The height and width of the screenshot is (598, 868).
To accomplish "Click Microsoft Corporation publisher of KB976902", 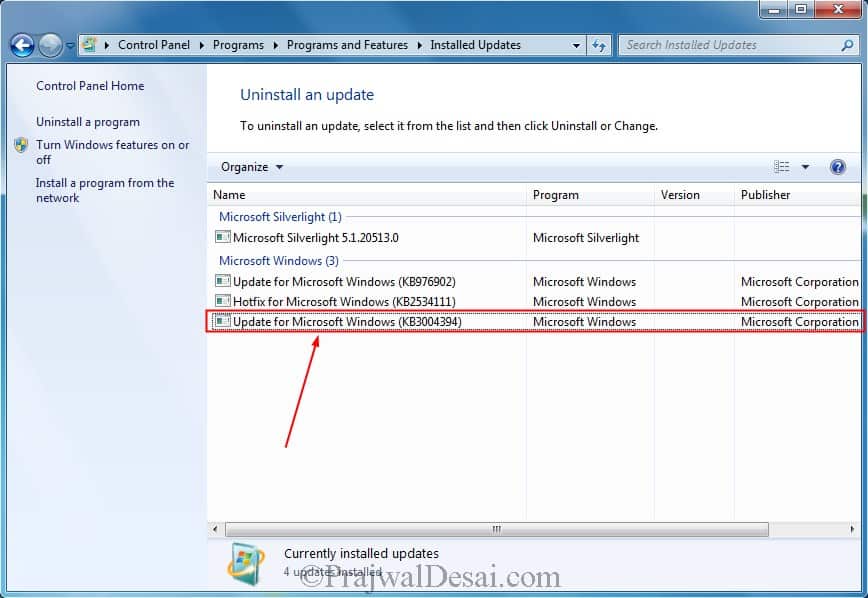I will click(799, 282).
